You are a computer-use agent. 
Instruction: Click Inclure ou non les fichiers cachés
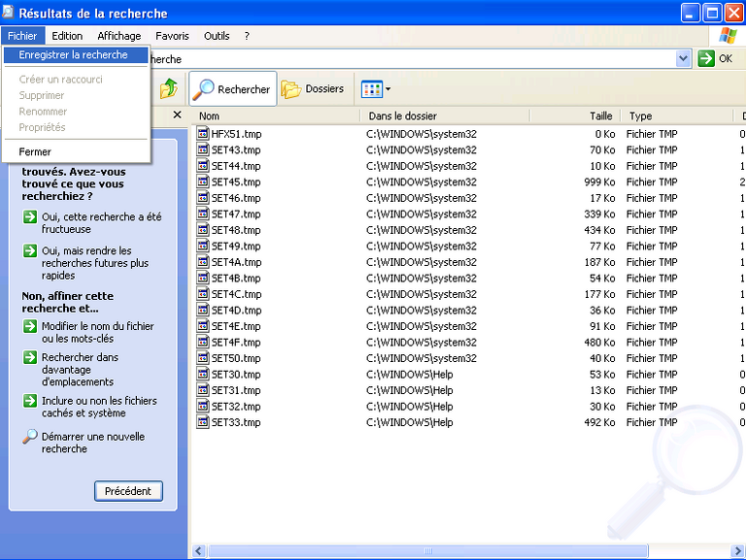tap(90, 407)
